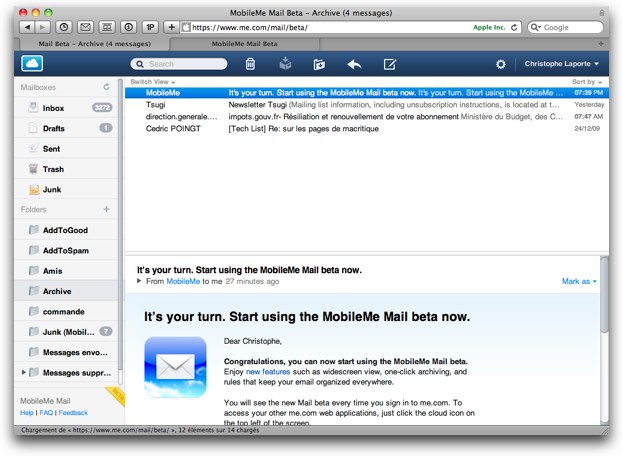
Task: Click the MobileMe sender link
Action: point(183,281)
